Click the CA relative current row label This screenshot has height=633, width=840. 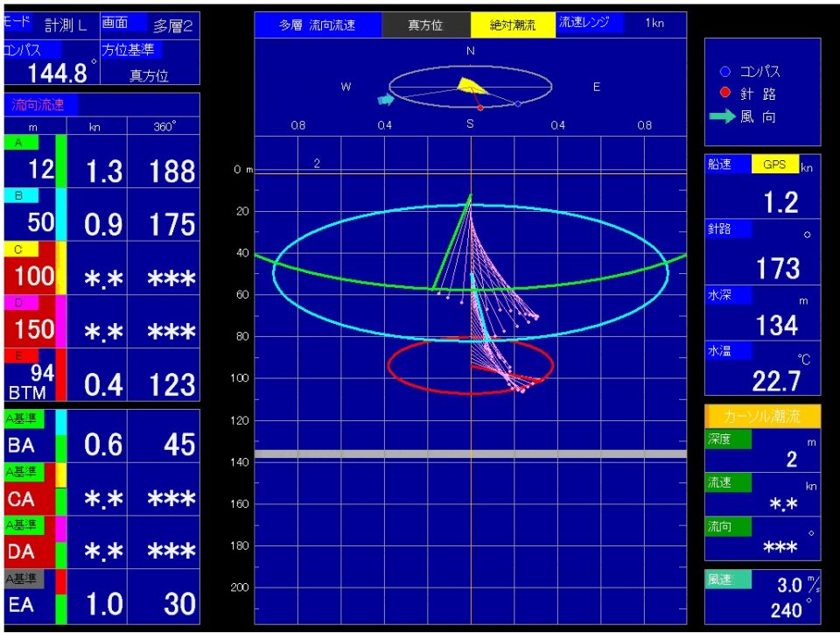21,499
